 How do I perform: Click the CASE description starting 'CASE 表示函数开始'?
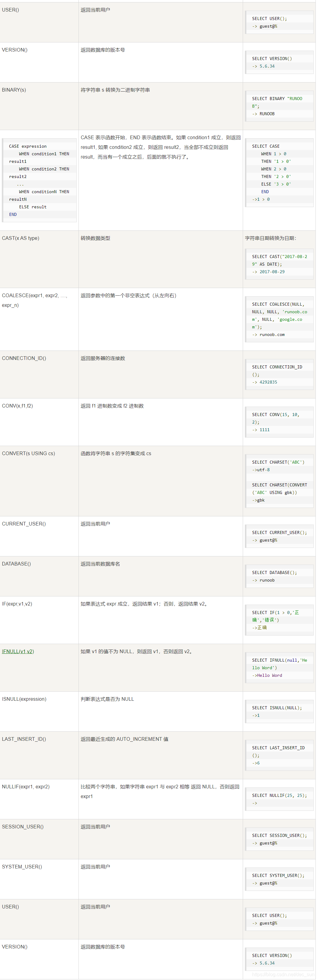[160, 147]
